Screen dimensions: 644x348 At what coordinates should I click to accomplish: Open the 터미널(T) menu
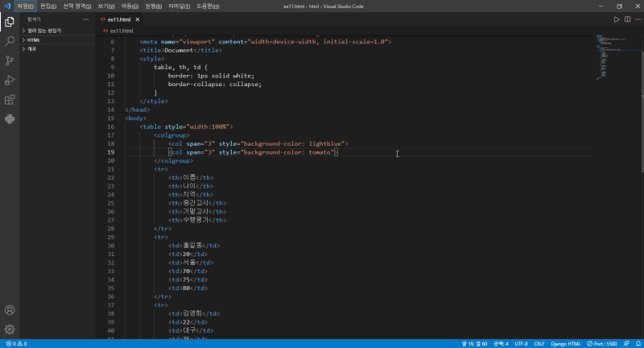coord(179,6)
